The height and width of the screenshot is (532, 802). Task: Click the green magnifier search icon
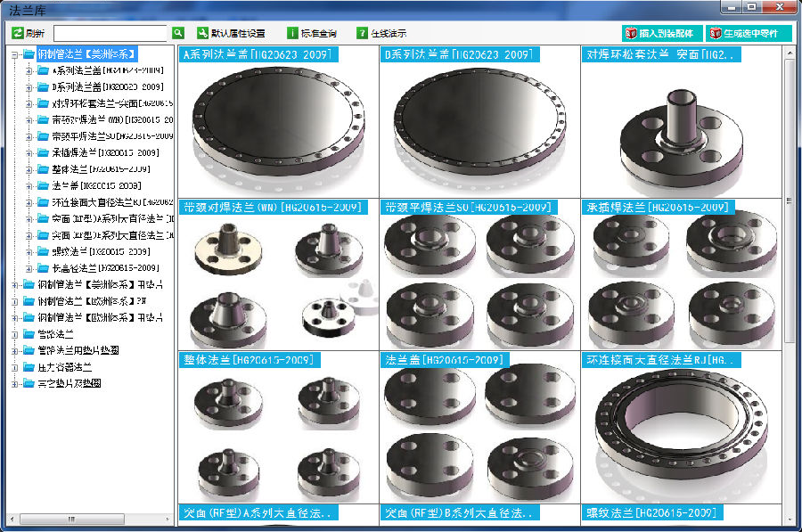178,33
